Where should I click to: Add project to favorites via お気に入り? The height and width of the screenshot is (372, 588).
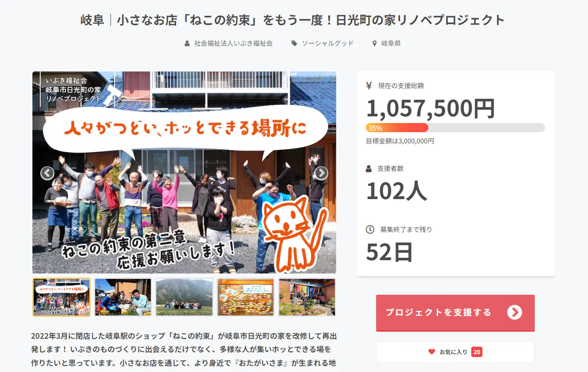[455, 352]
